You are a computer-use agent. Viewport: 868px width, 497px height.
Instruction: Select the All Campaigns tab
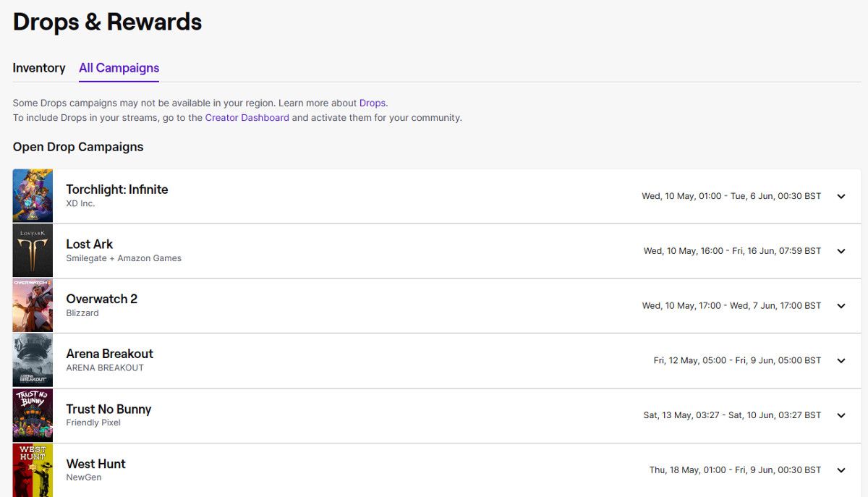click(119, 68)
